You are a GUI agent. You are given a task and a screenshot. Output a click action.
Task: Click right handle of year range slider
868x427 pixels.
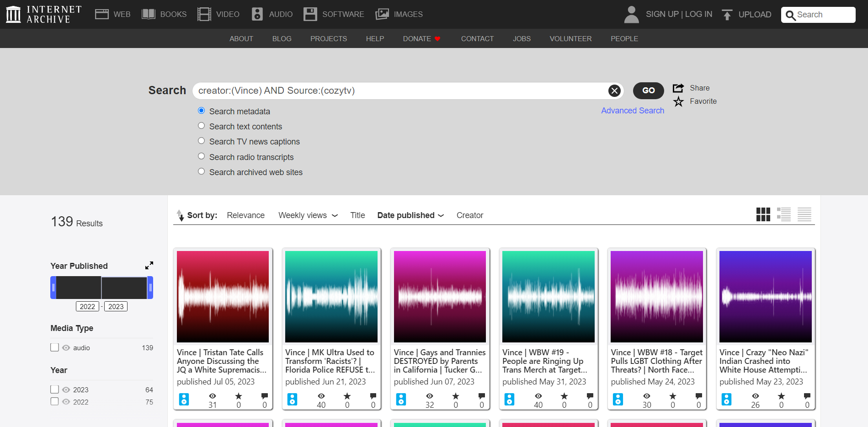click(x=150, y=288)
